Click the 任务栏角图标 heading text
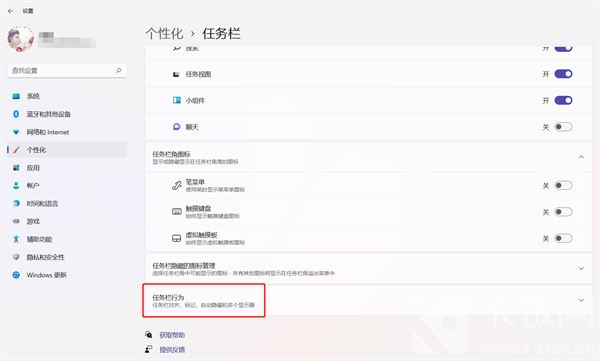The width and height of the screenshot is (600, 361). (x=171, y=154)
